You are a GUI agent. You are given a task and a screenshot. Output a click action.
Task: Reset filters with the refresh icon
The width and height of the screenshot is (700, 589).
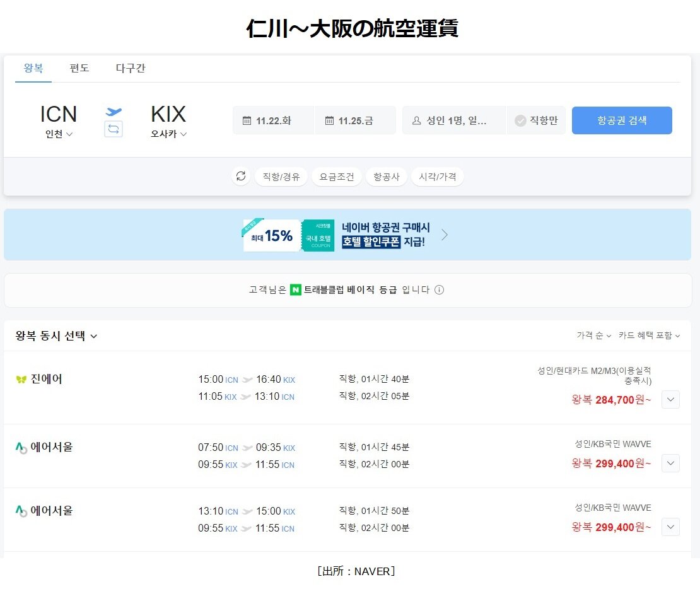(241, 176)
